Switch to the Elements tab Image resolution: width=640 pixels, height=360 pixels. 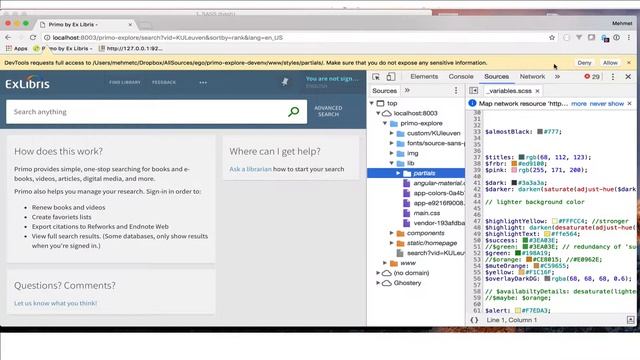[424, 77]
